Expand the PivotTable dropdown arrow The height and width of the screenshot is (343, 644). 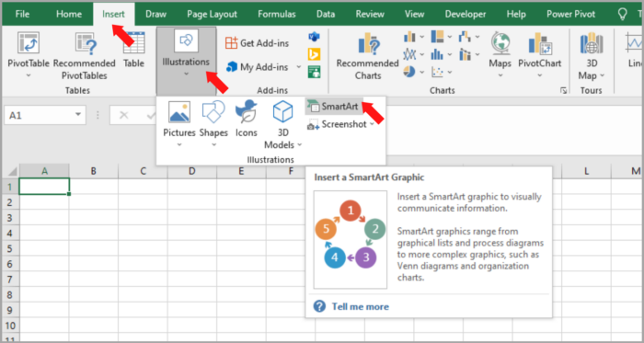click(29, 75)
